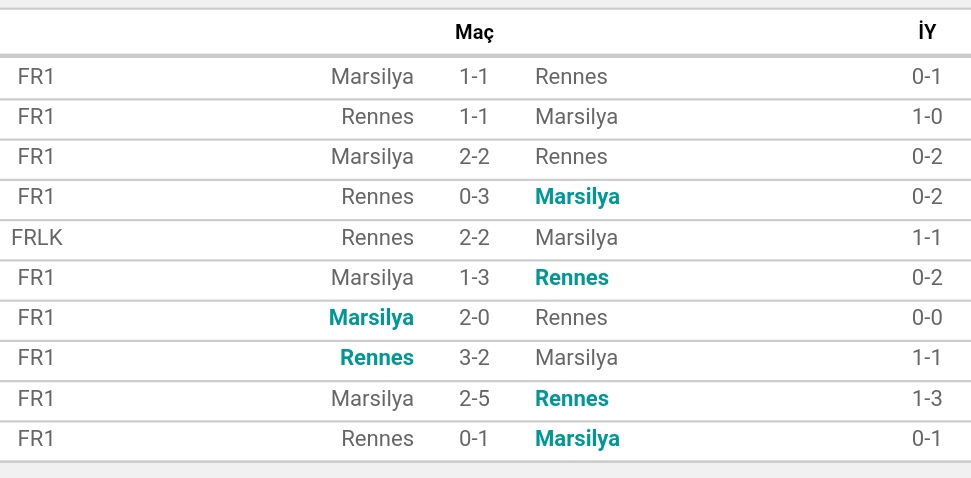Select bold Rennes in 1-3 result row
Screen dimensions: 971x478
[x=572, y=277]
